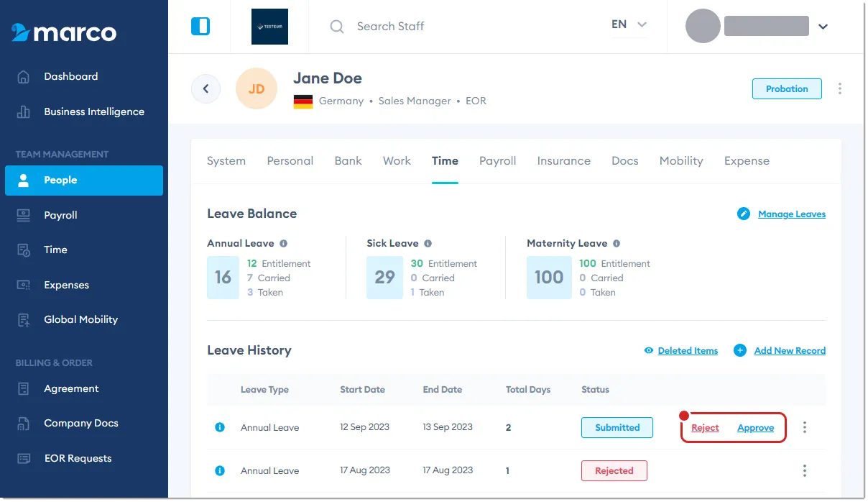This screenshot has width=868, height=502.
Task: Open Global Mobility in sidebar
Action: pos(84,319)
